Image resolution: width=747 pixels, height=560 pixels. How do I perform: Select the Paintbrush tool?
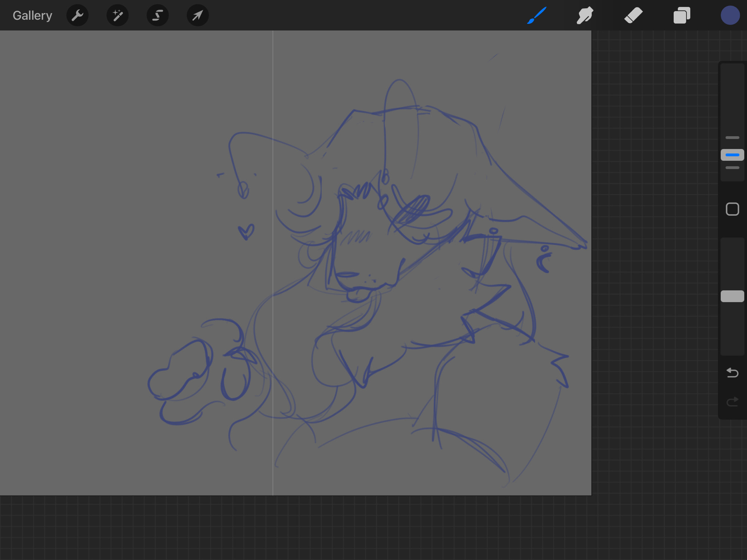(537, 15)
